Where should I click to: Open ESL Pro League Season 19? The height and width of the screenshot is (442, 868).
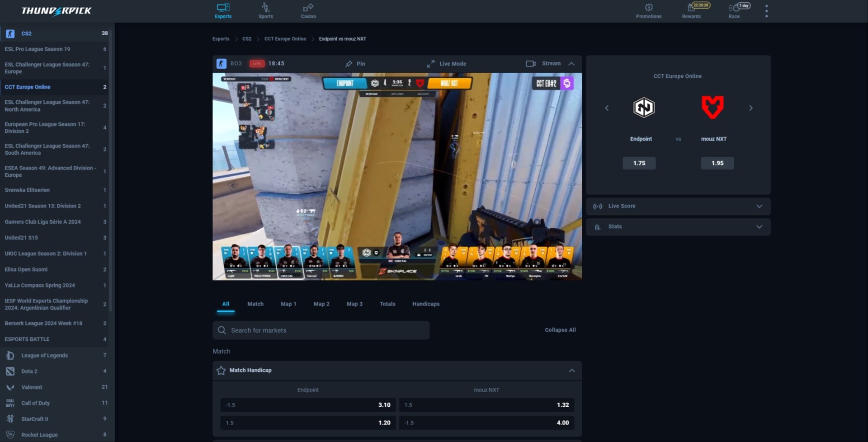[x=54, y=49]
